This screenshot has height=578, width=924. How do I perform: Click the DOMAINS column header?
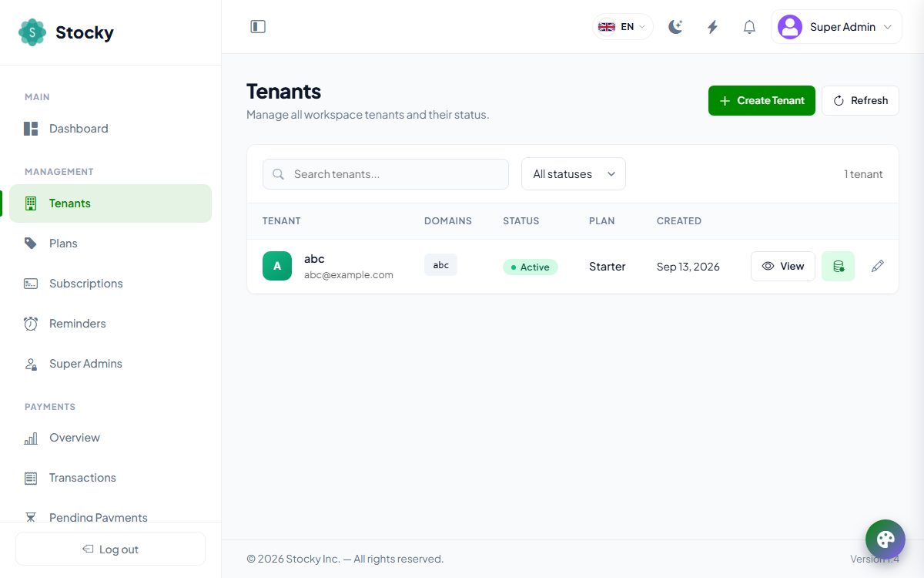pos(448,221)
